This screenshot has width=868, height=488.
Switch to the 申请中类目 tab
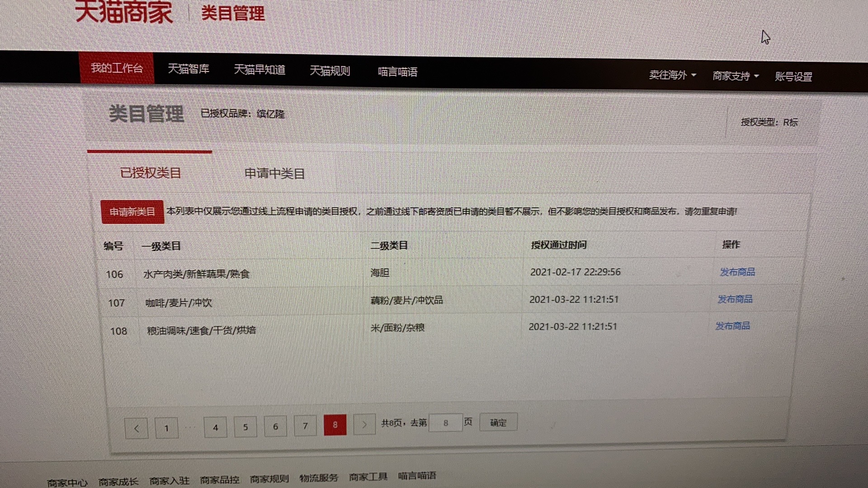tap(274, 174)
